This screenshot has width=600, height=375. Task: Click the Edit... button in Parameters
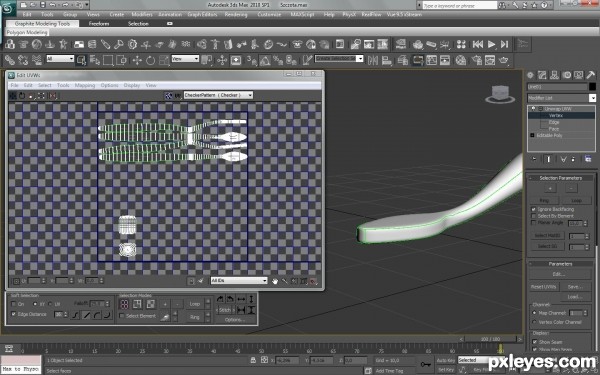pos(559,274)
